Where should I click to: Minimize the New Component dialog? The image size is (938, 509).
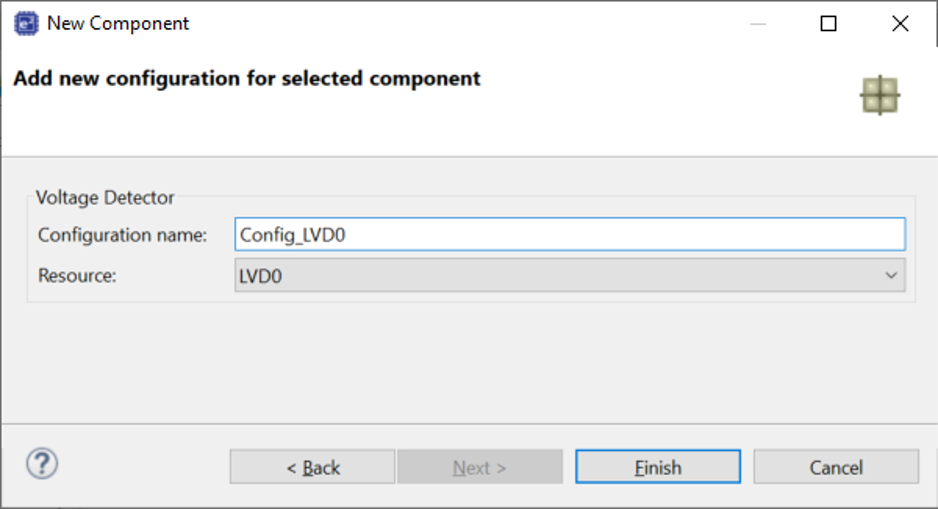pos(758,24)
